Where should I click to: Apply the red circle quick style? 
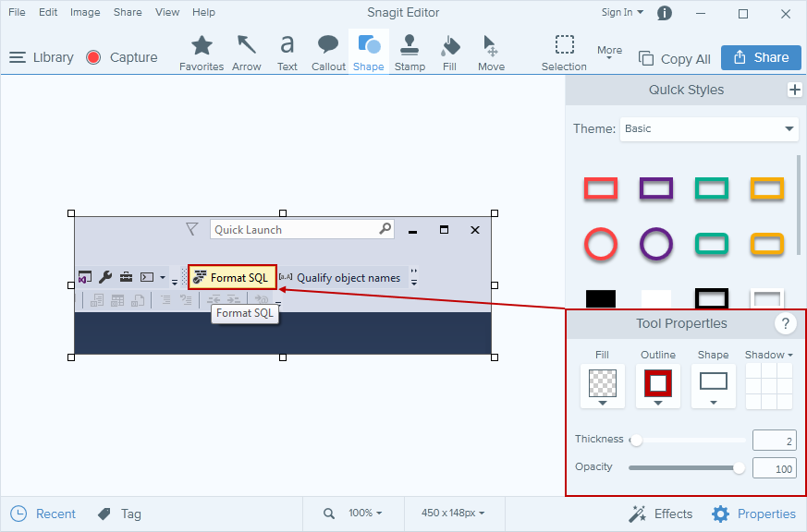click(601, 244)
